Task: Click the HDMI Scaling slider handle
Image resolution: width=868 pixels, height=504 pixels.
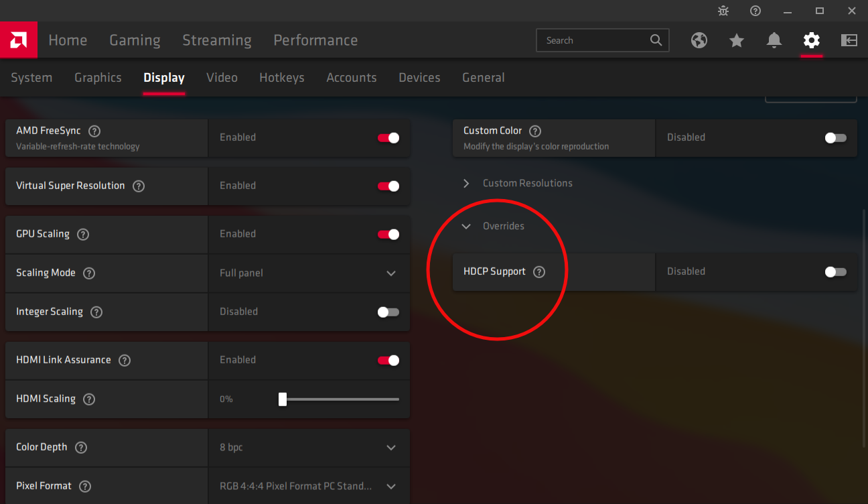Action: [x=283, y=399]
